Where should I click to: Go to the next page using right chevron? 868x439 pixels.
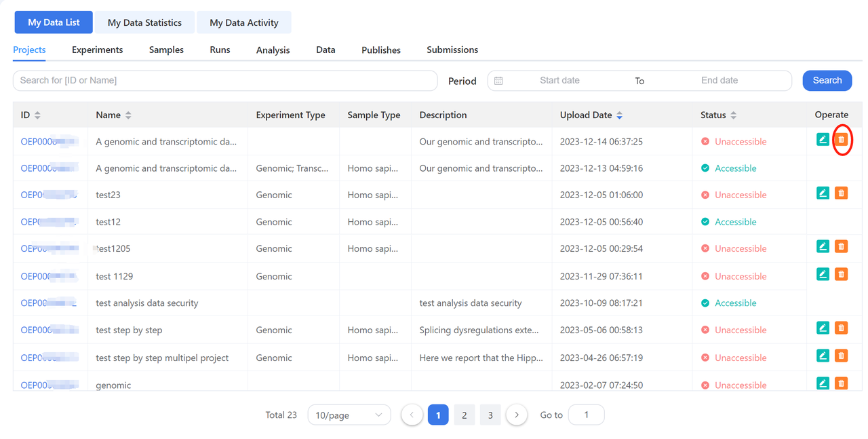[516, 415]
